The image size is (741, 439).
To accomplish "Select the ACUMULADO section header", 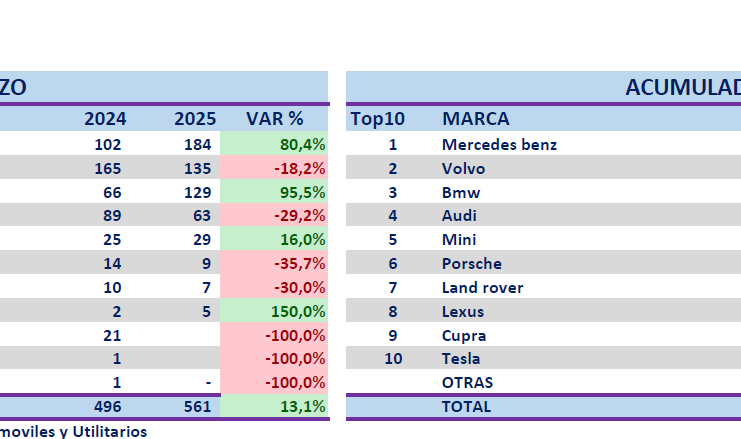I will point(682,88).
